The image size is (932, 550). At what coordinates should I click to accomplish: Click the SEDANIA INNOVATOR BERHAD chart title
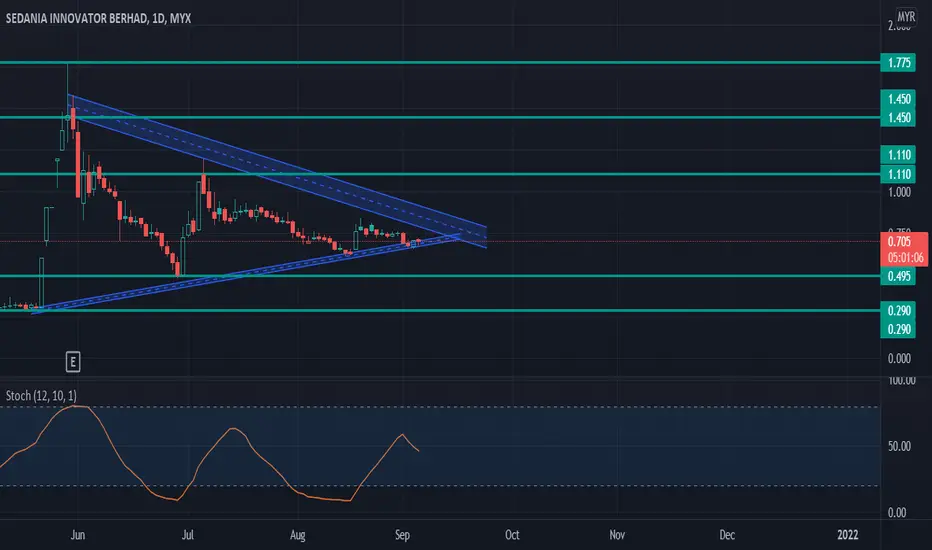[x=98, y=18]
